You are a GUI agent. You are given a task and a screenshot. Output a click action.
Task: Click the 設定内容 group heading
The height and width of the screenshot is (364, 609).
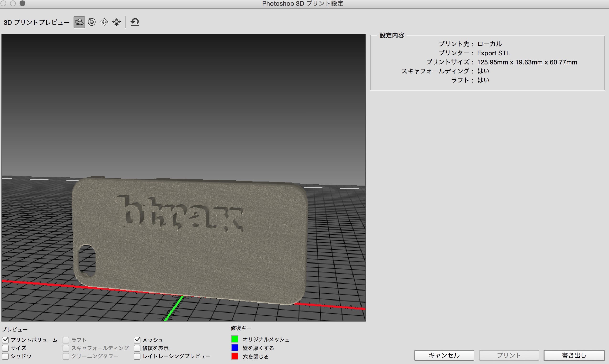pos(392,35)
